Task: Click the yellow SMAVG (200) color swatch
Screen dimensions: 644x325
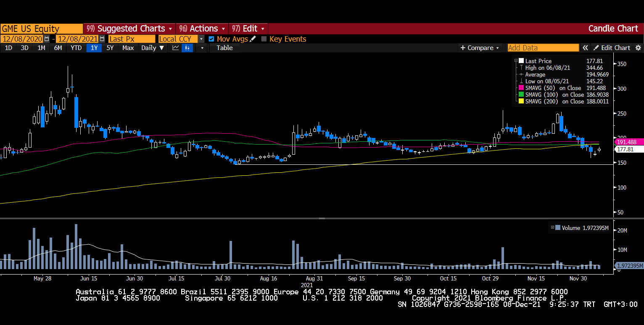Action: point(521,101)
